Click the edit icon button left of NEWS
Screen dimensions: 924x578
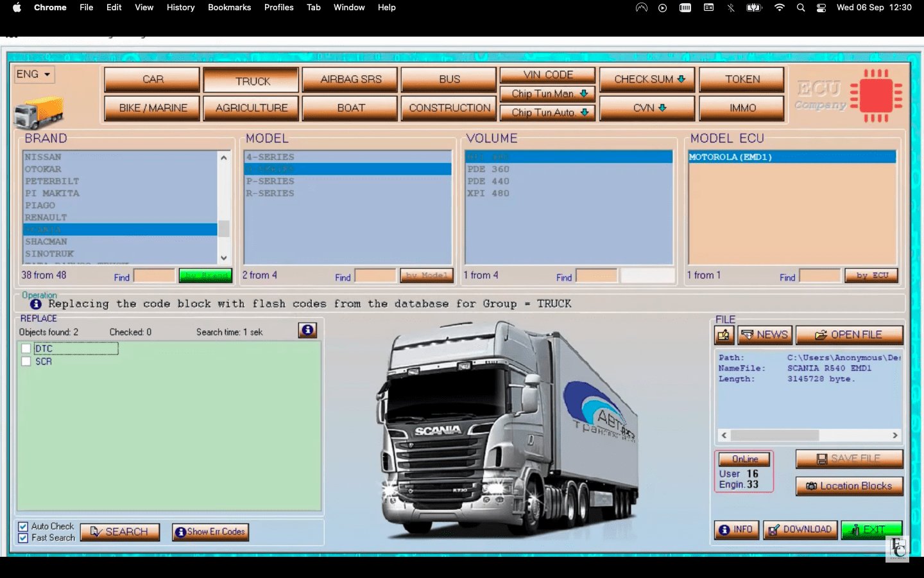pyautogui.click(x=724, y=335)
